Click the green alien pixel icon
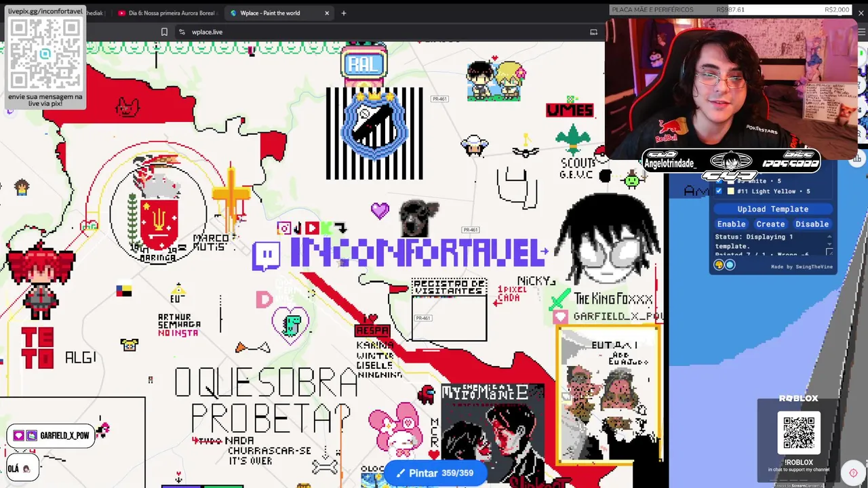 631,180
